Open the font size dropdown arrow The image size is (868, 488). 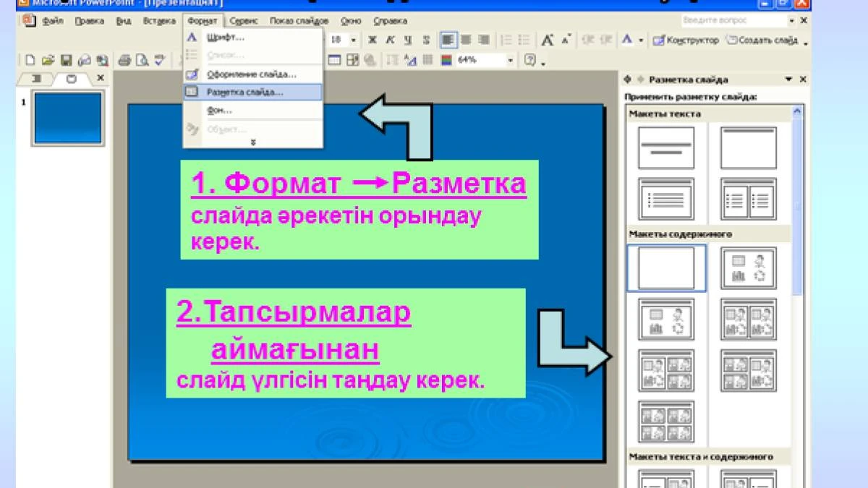(x=354, y=40)
